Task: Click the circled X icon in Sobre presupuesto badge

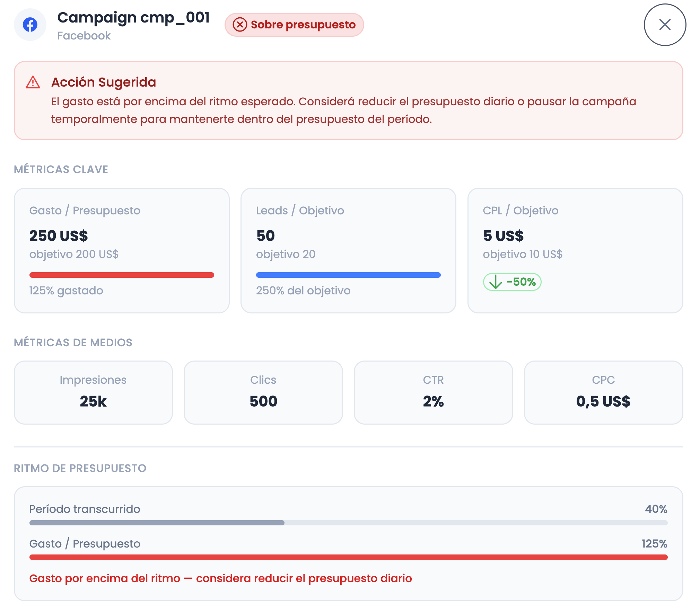Action: tap(240, 25)
